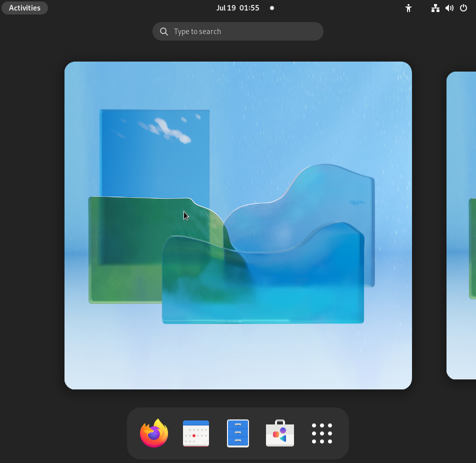Focus the "Type to search" field

(245, 32)
